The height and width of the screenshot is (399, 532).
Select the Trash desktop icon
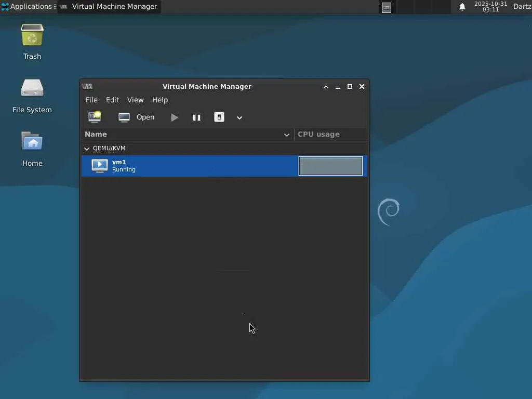tap(32, 42)
